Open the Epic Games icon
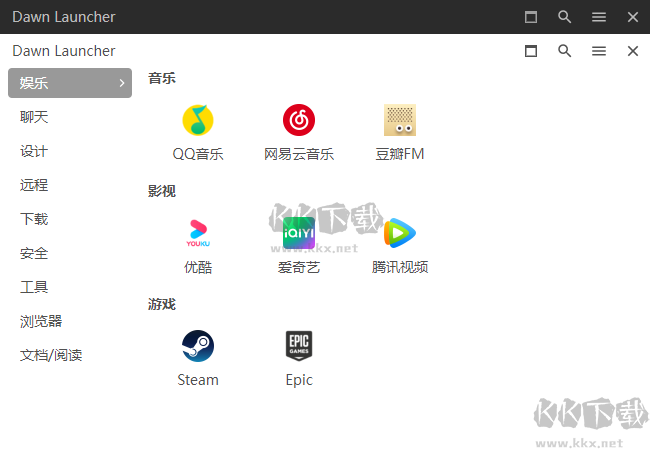This screenshot has width=650, height=450. tap(299, 346)
